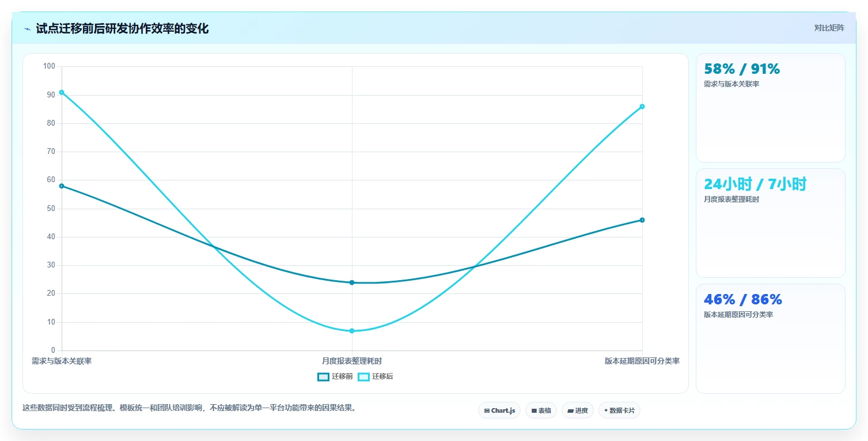Click the y-axis tick label 0
This screenshot has width=868, height=441.
[53, 350]
